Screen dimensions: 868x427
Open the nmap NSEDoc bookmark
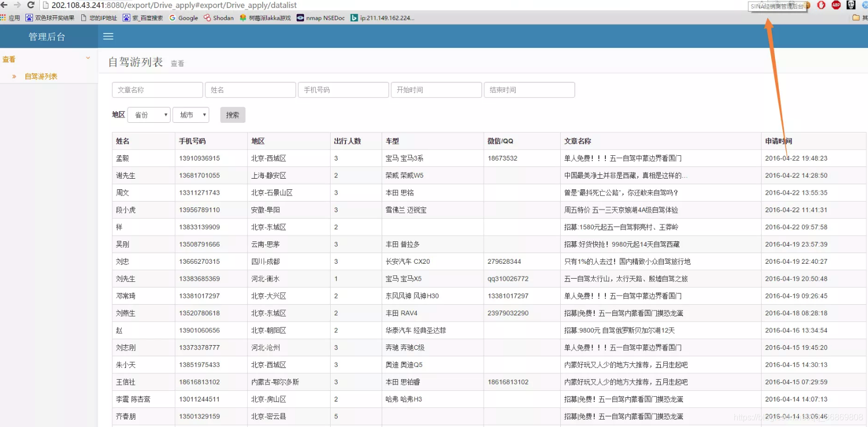pyautogui.click(x=321, y=18)
